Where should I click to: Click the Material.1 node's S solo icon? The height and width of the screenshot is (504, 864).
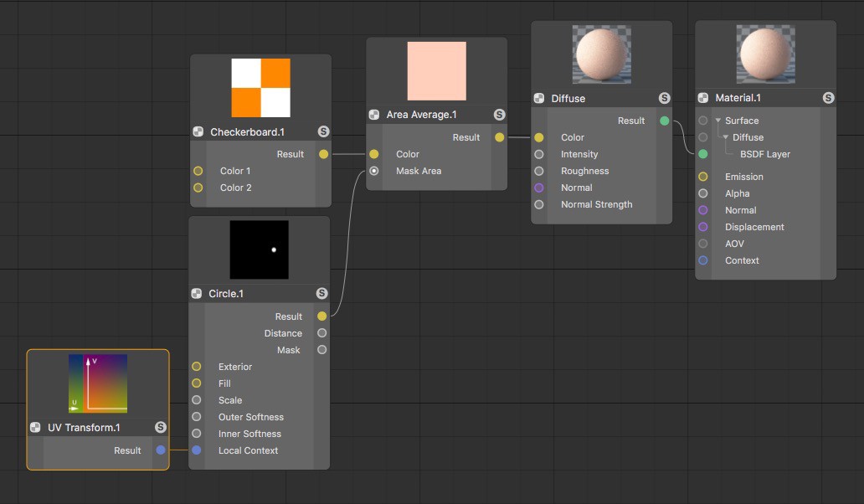point(828,98)
